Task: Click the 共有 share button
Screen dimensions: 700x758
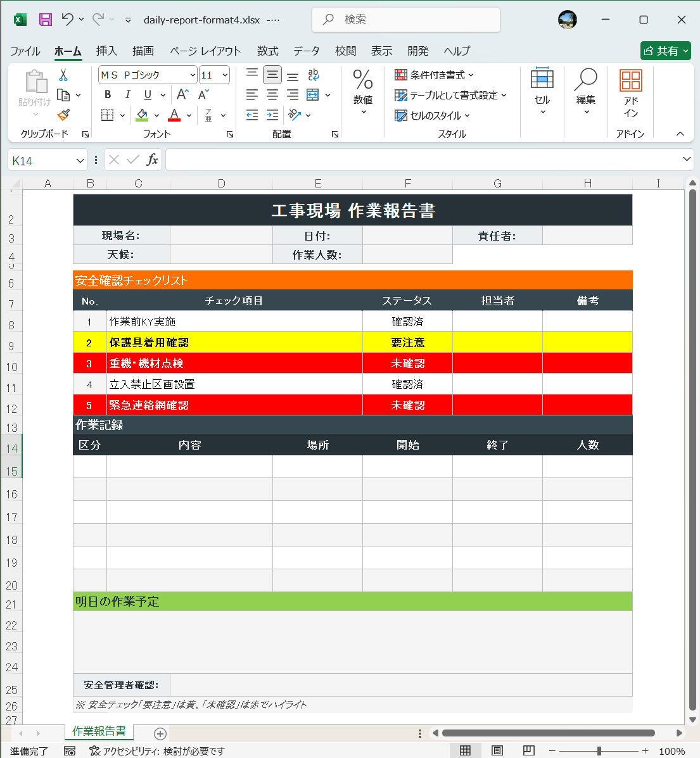Action: (x=666, y=51)
